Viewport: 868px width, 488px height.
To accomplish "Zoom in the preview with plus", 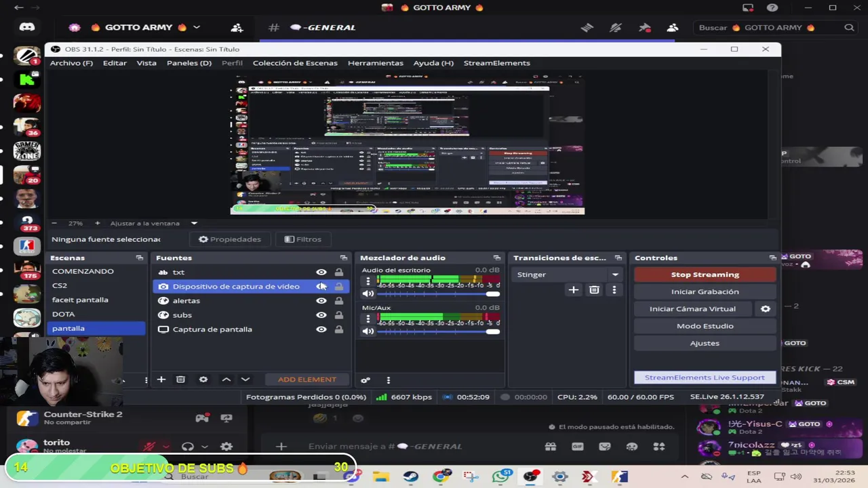I will (97, 223).
